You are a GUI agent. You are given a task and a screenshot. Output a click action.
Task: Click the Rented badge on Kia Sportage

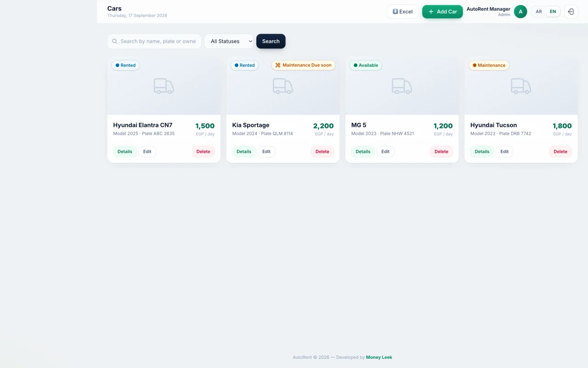[x=244, y=65]
